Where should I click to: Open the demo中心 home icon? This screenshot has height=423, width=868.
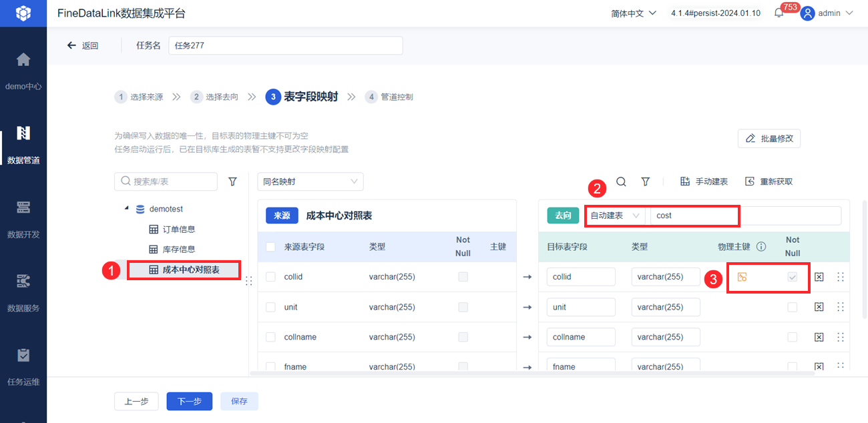click(23, 59)
